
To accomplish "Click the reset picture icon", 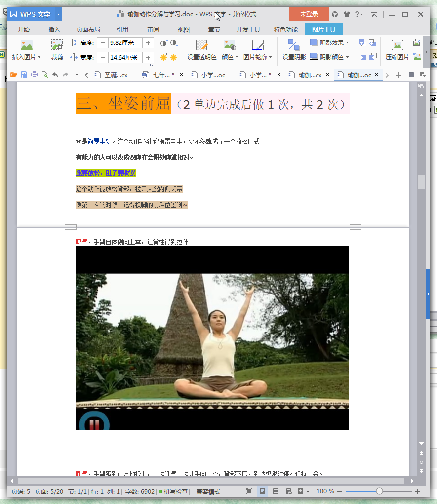I will click(417, 56).
